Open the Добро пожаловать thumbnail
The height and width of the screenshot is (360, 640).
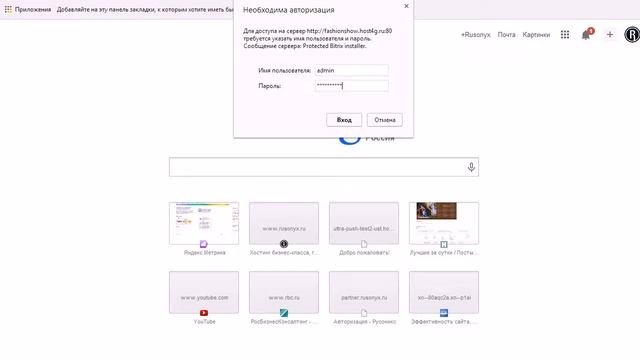pos(364,223)
